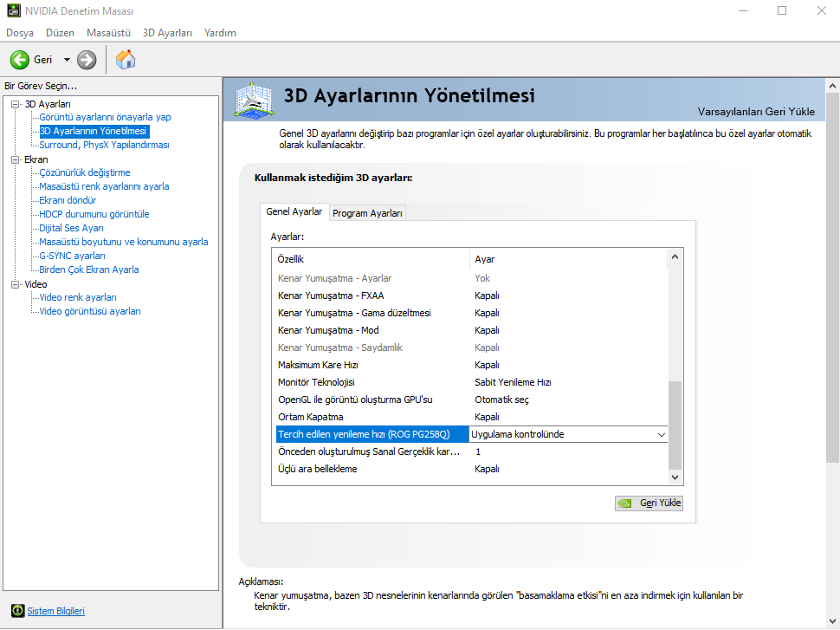Click the NVIDIA app icon in title bar

13,10
